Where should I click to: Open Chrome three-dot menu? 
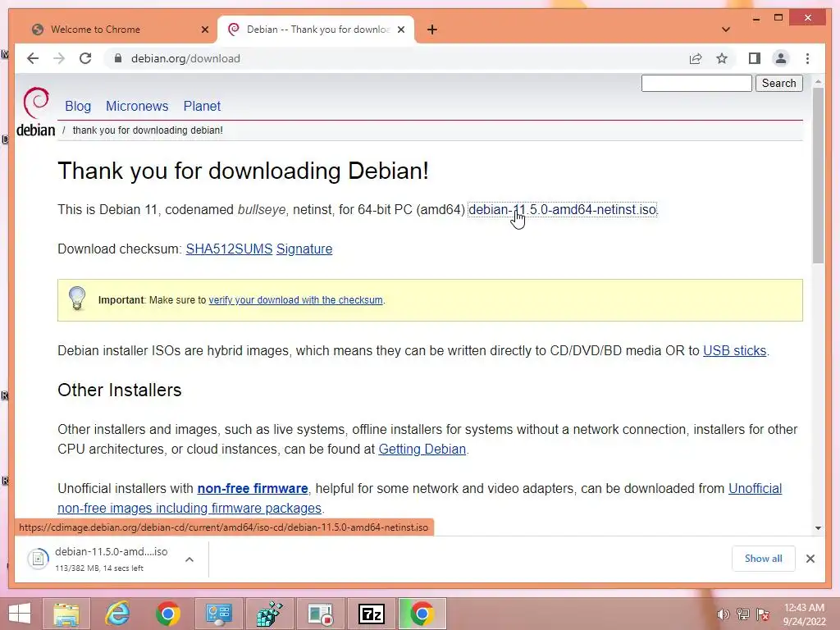pyautogui.click(x=807, y=58)
